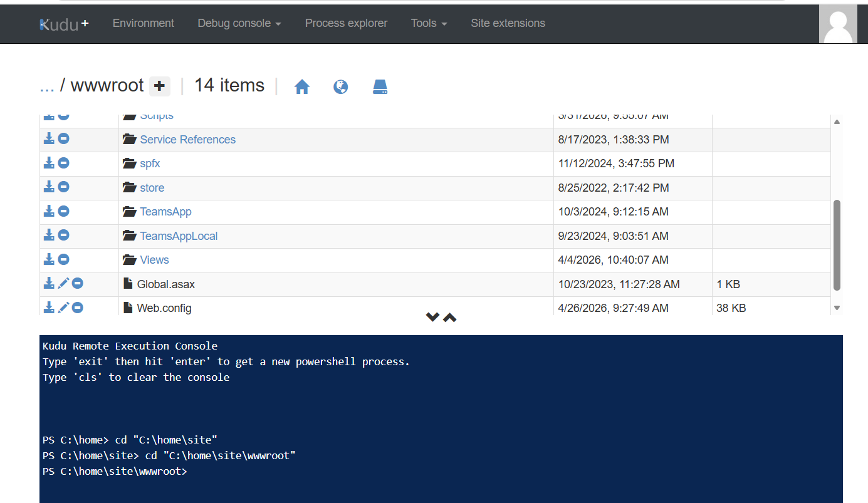Delete the Web.config file
868x503 pixels.
78,307
